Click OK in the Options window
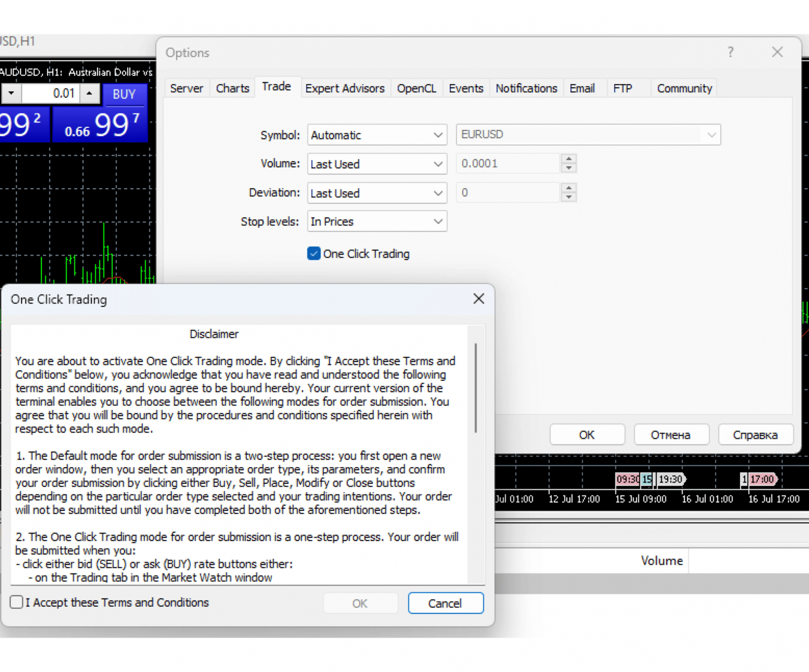This screenshot has height=672, width=809. [587, 435]
